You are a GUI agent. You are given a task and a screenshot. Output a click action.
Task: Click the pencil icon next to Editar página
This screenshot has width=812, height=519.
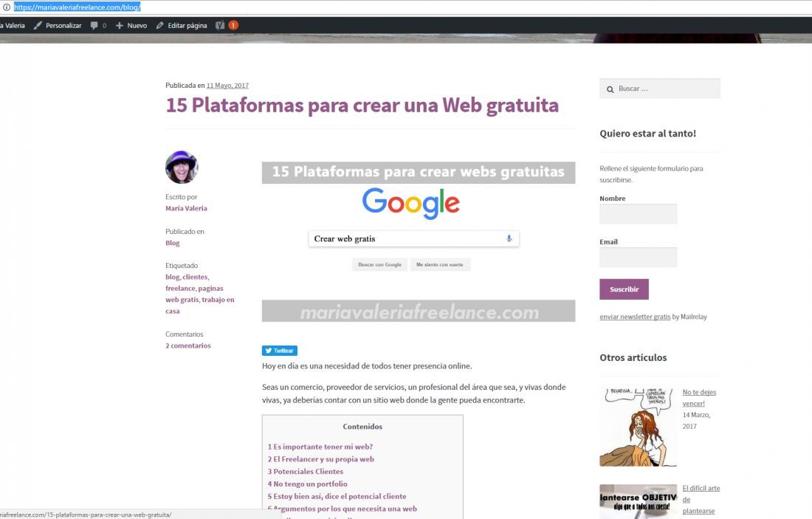point(159,25)
